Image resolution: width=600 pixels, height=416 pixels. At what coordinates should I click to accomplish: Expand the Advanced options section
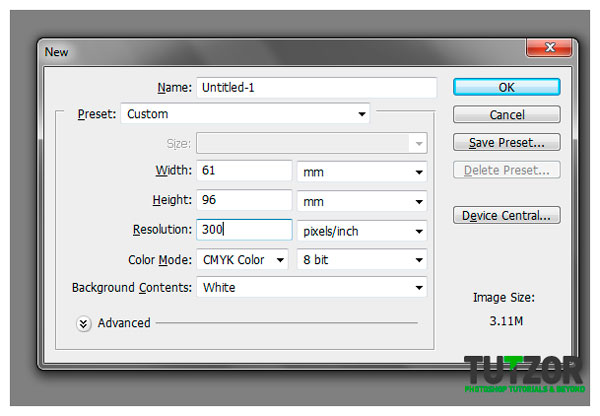[x=84, y=323]
